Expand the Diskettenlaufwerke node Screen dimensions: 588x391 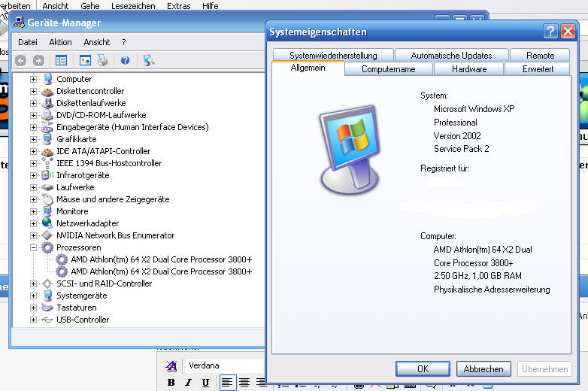(x=33, y=103)
